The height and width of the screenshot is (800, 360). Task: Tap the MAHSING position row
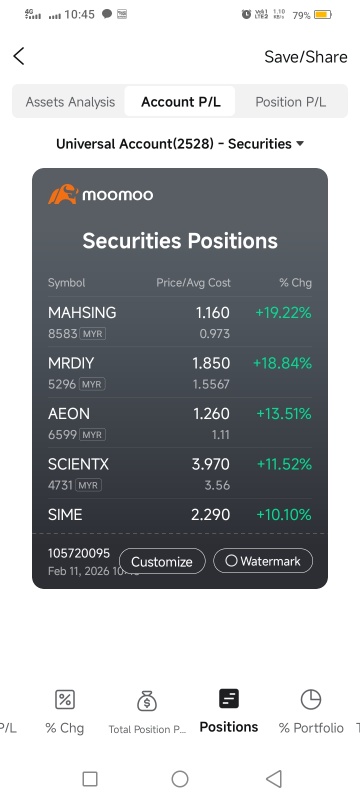pyautogui.click(x=179, y=322)
